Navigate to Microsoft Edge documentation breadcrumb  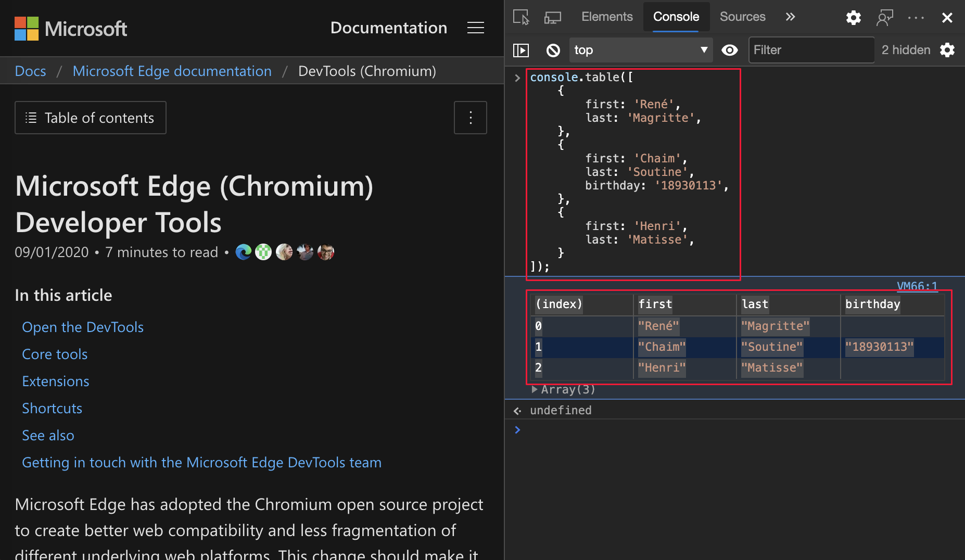point(172,71)
